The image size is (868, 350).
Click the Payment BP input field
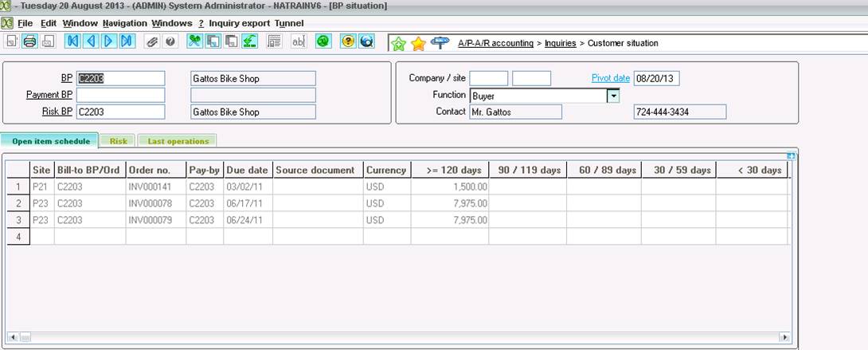pos(120,95)
